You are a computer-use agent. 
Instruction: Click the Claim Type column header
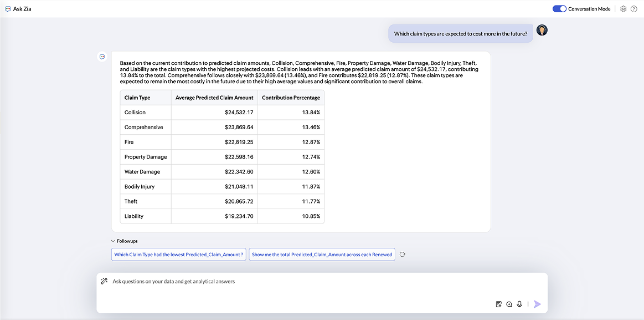137,97
